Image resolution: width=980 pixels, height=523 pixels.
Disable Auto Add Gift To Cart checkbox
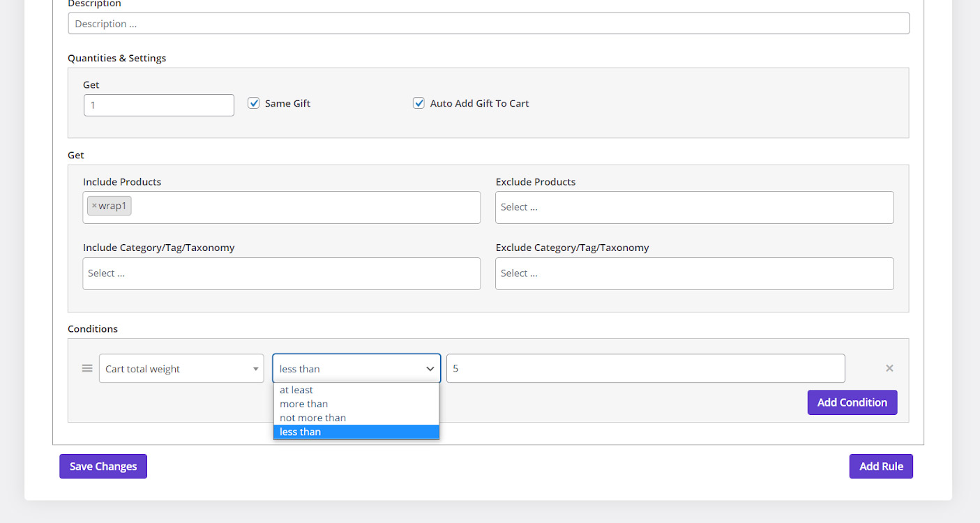[419, 103]
